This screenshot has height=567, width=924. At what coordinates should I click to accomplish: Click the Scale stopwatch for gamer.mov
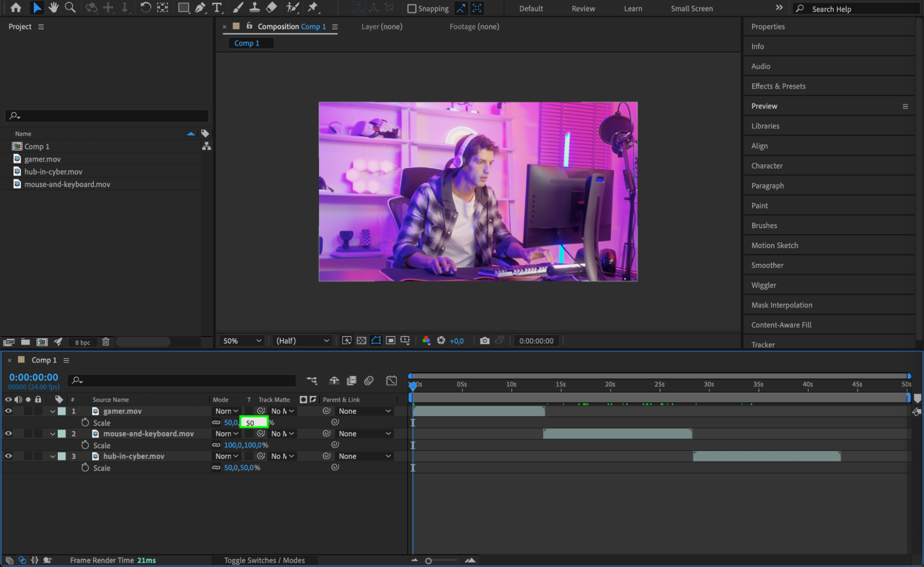85,422
